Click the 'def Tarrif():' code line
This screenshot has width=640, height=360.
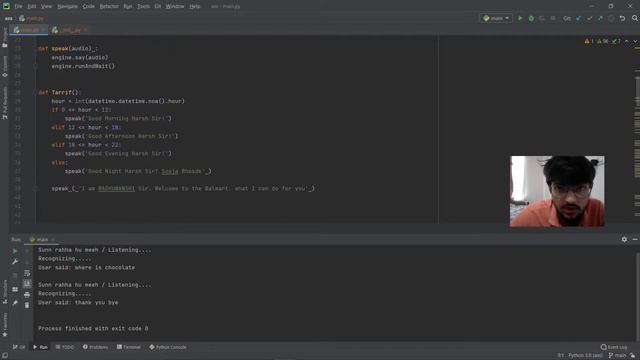tap(60, 92)
